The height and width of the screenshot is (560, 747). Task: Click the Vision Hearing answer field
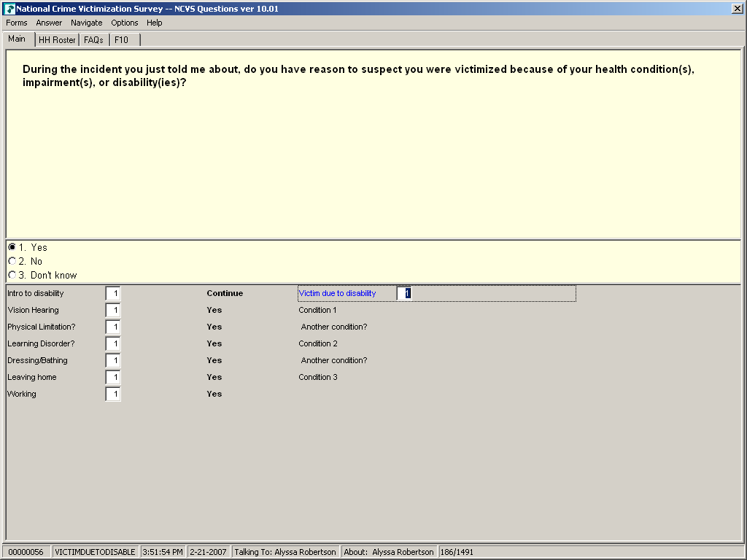[113, 310]
